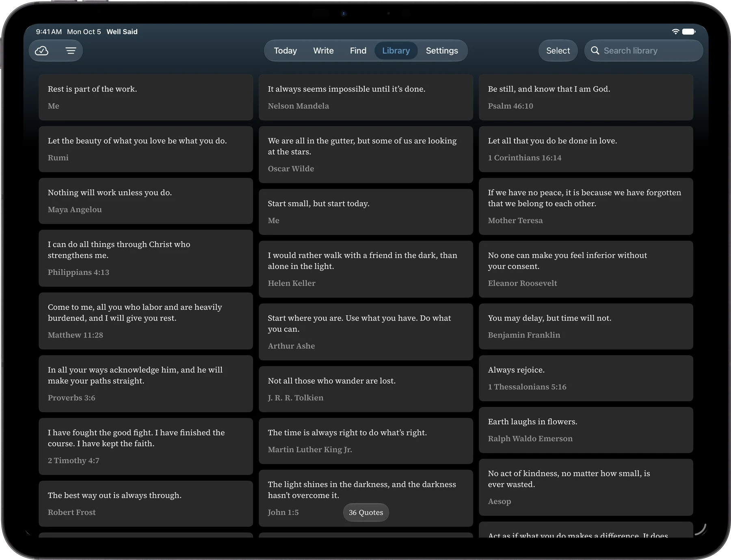Open the sort and filter list icon

(71, 51)
